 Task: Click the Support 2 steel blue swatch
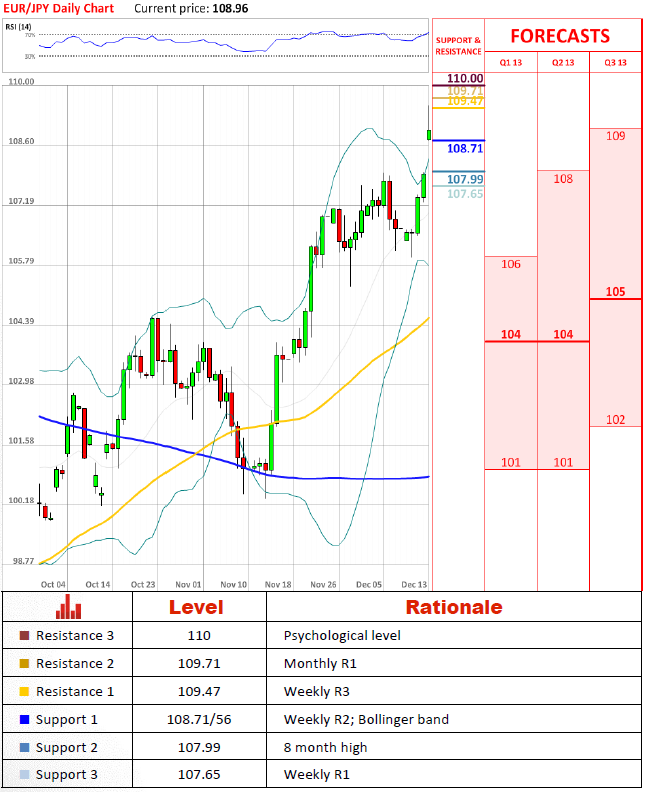[x=24, y=748]
